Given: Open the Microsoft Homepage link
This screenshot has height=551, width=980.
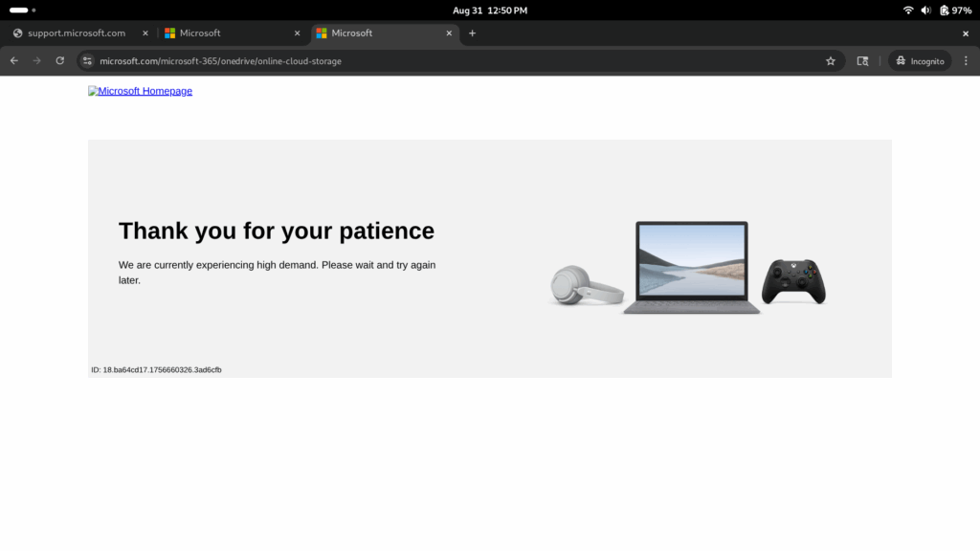Looking at the screenshot, I should point(140,91).
